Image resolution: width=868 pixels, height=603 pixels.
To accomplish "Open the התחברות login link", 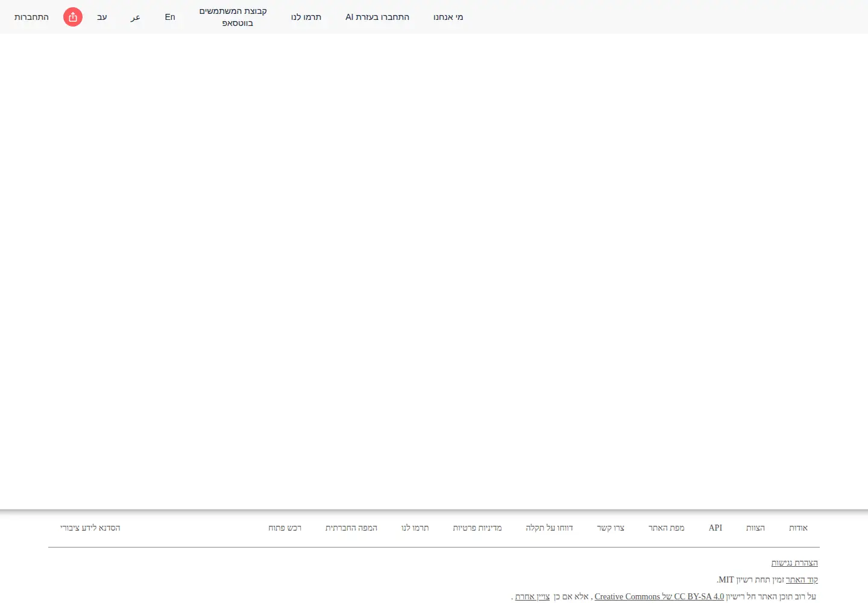I will [x=31, y=17].
